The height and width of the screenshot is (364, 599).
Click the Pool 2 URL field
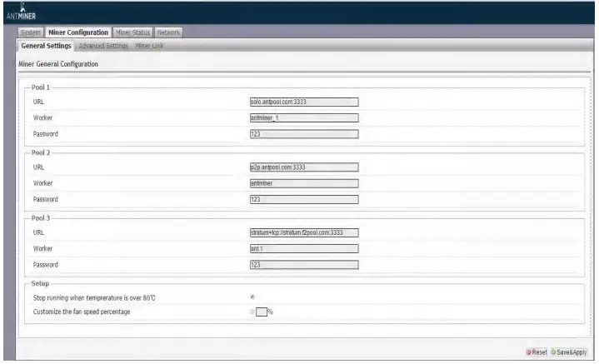304,167
